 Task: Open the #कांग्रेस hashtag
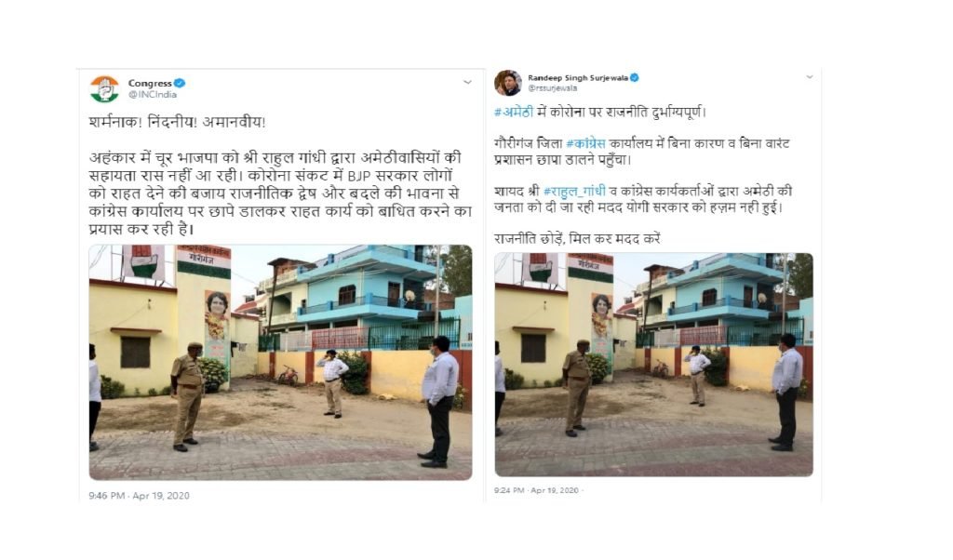(585, 144)
